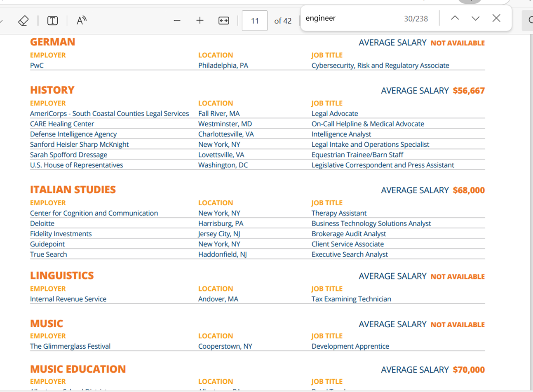Viewport: 533px width, 392px height.
Task: Click "Sanford Heisler Sharp McKnight" employer
Action: click(x=80, y=144)
